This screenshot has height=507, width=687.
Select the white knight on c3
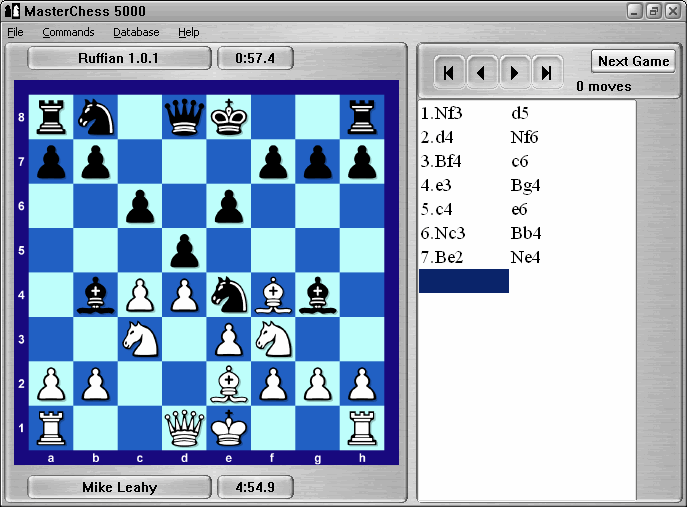coord(140,339)
